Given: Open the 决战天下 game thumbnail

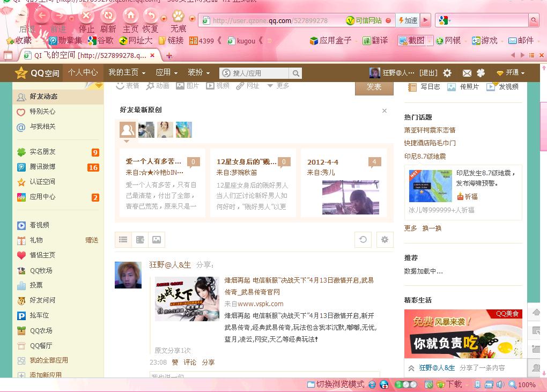Looking at the screenshot, I should pos(187,299).
